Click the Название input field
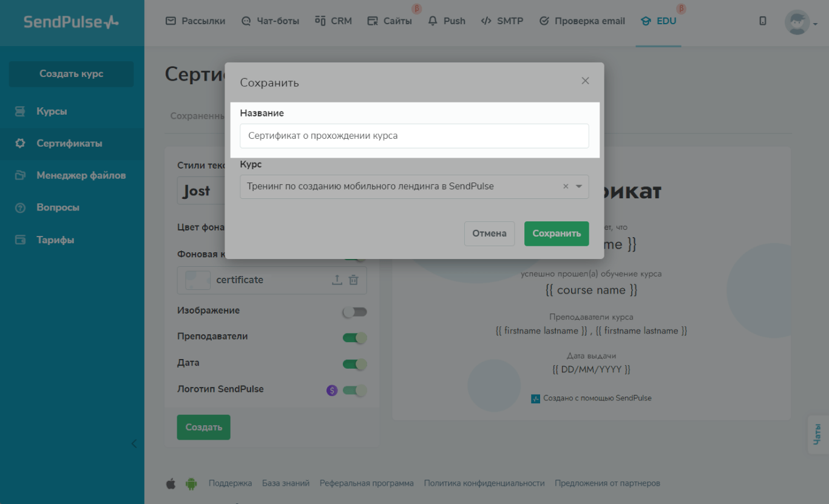 414,136
